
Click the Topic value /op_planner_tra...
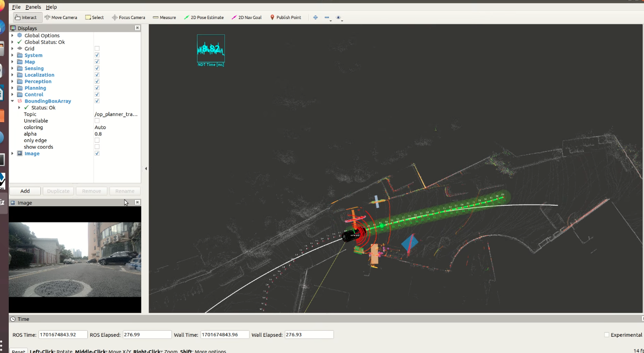click(x=116, y=114)
